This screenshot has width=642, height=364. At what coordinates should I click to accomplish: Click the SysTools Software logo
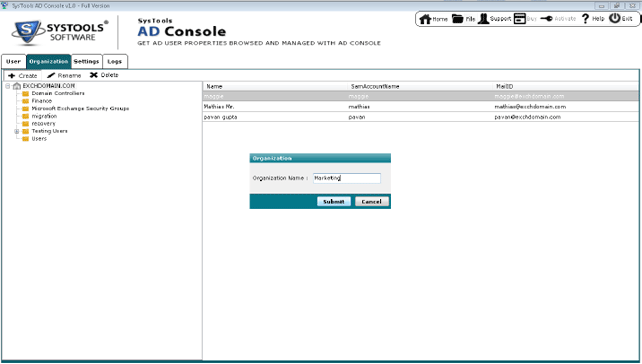[60, 32]
